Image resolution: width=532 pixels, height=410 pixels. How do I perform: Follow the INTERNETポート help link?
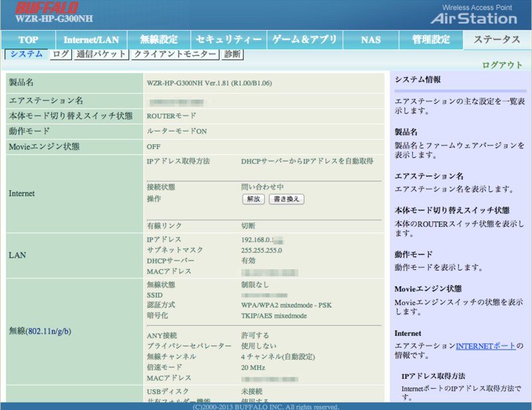pos(486,346)
